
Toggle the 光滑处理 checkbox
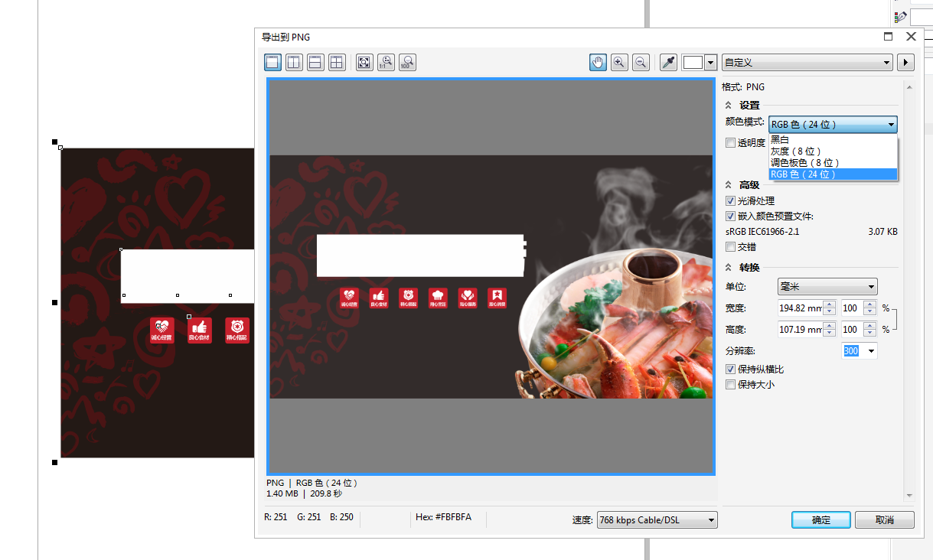click(x=730, y=201)
